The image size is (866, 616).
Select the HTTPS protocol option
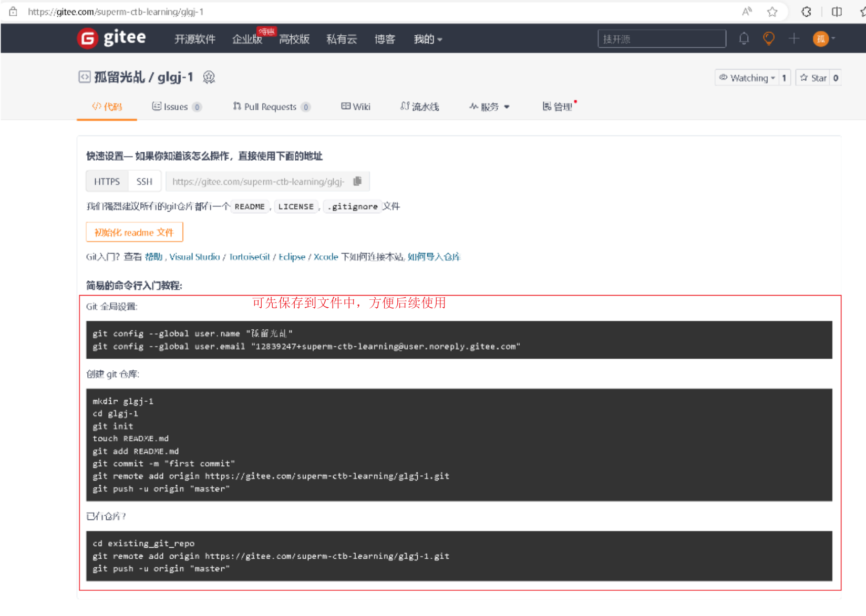[x=107, y=181]
